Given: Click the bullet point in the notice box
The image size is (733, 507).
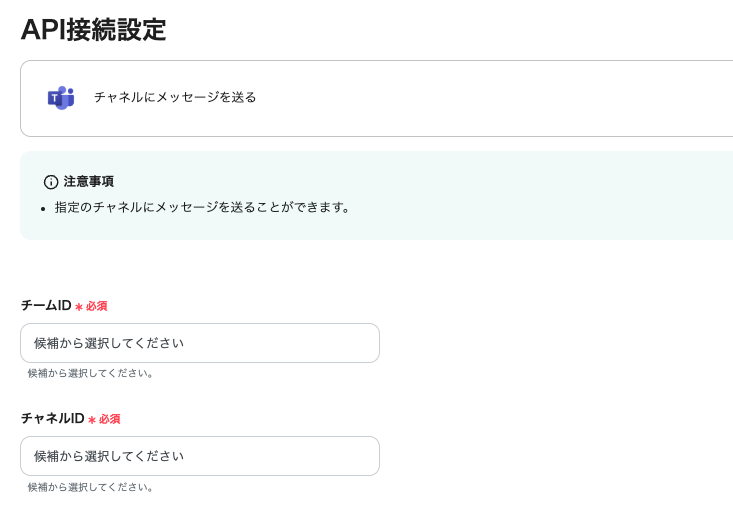Looking at the screenshot, I should 44,209.
